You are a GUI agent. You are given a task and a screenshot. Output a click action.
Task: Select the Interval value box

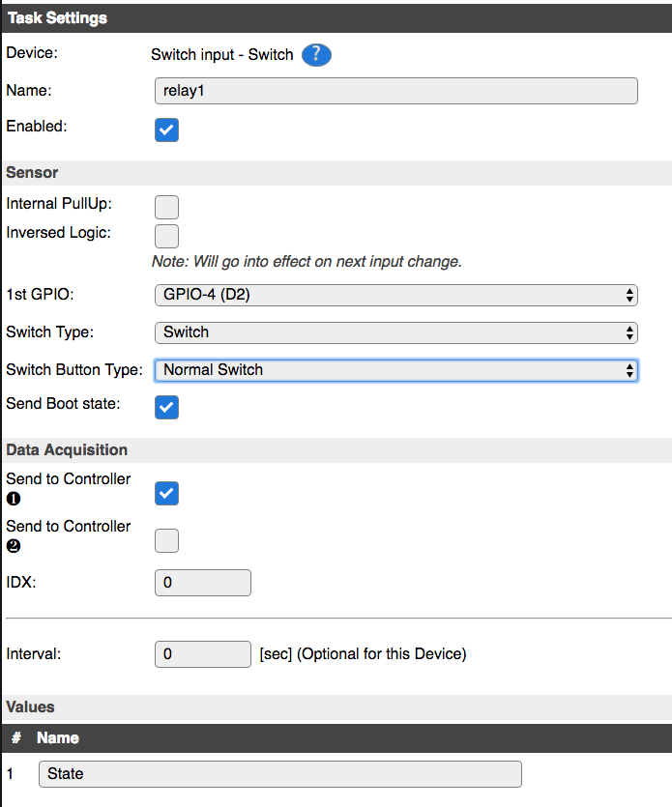203,654
